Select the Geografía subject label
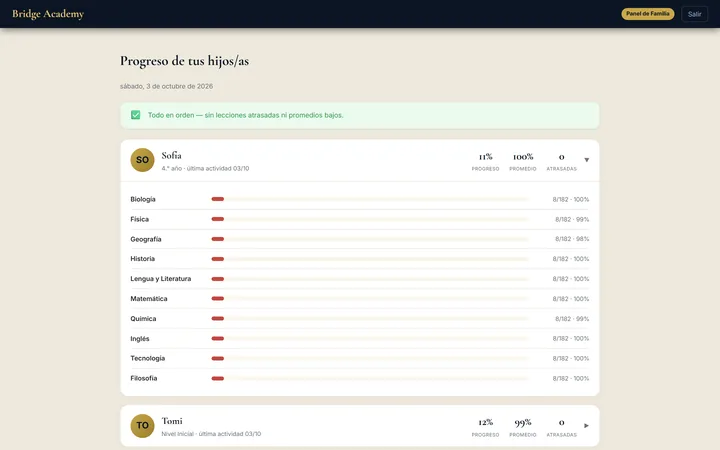This screenshot has width=720, height=450. pos(146,239)
